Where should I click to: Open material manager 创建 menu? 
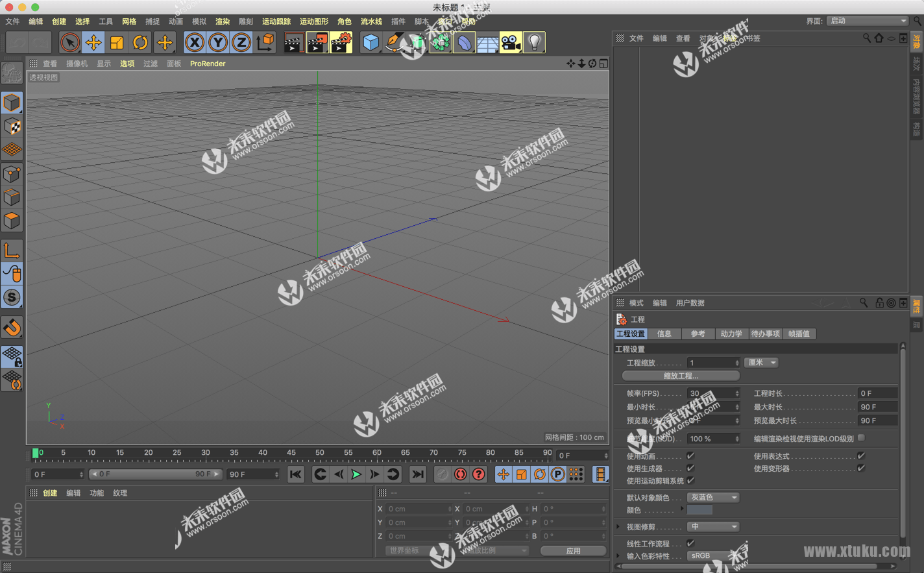[x=50, y=493]
